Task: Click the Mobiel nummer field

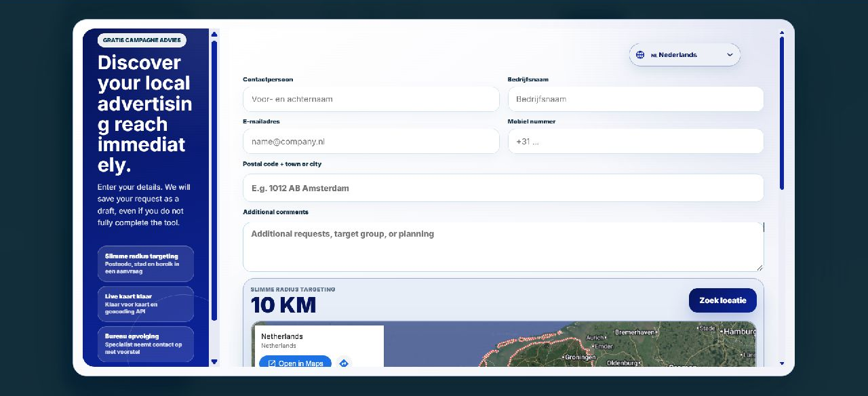Action: pyautogui.click(x=635, y=142)
